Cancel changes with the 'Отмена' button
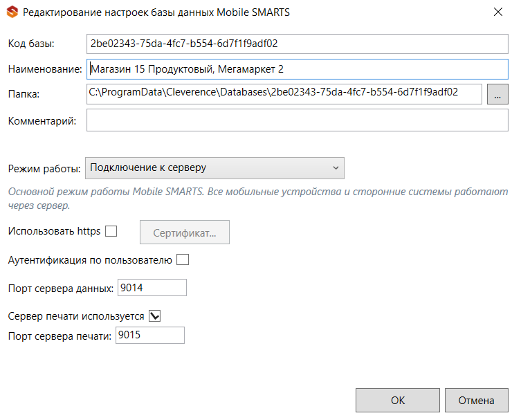This screenshot has height=420, width=512. coord(477,401)
